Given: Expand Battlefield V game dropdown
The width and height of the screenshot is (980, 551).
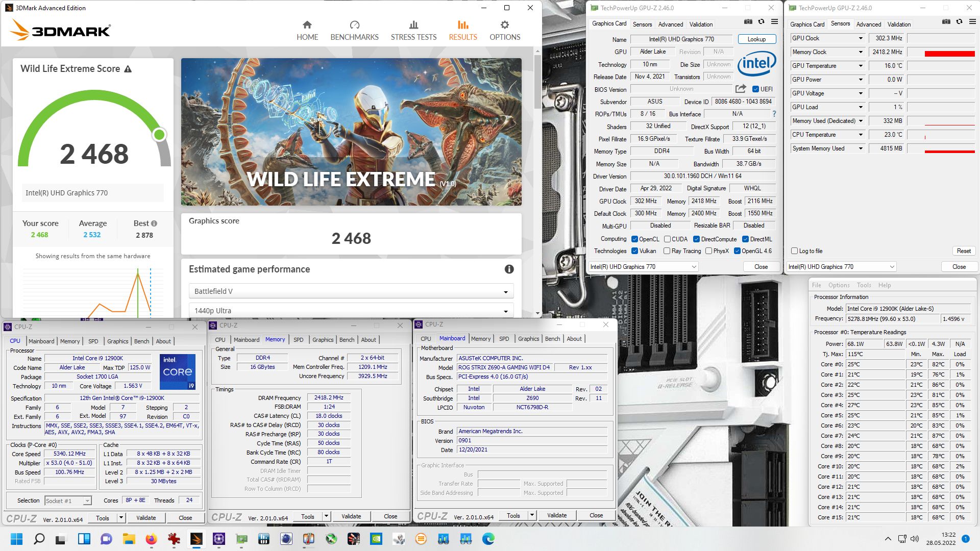Looking at the screenshot, I should click(x=351, y=291).
